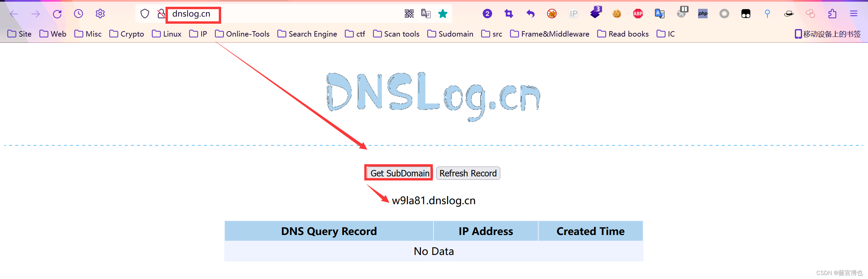The image size is (868, 279).
Task: Go back with the browser back arrow
Action: click(14, 14)
